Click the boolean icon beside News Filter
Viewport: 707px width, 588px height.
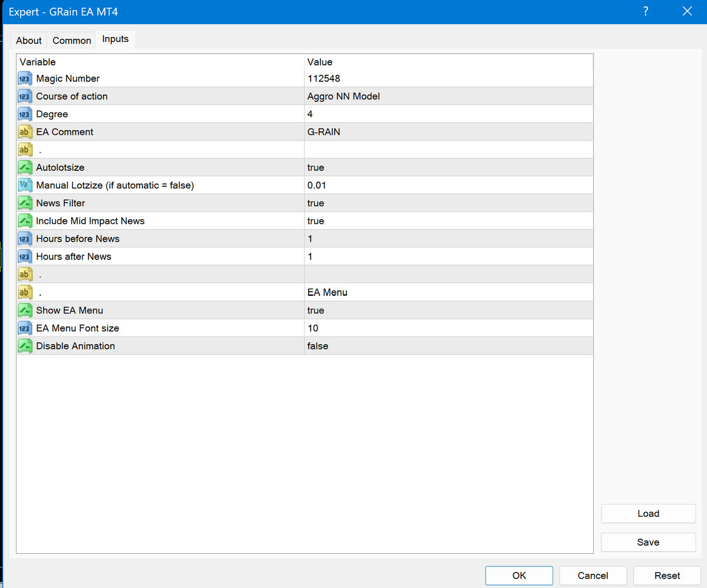pyautogui.click(x=25, y=203)
